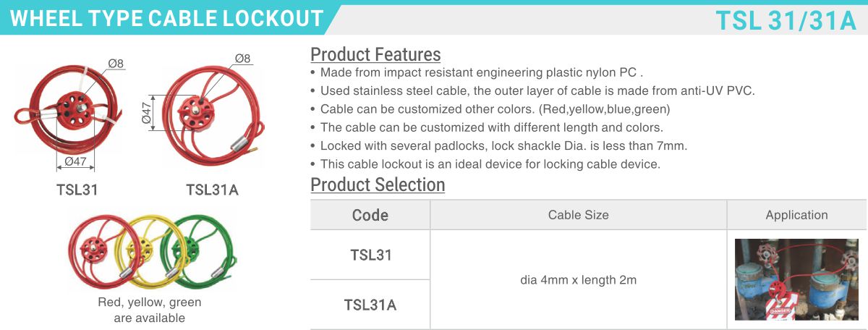868x330 pixels.
Task: Click the Product Selection heading
Action: click(x=378, y=185)
